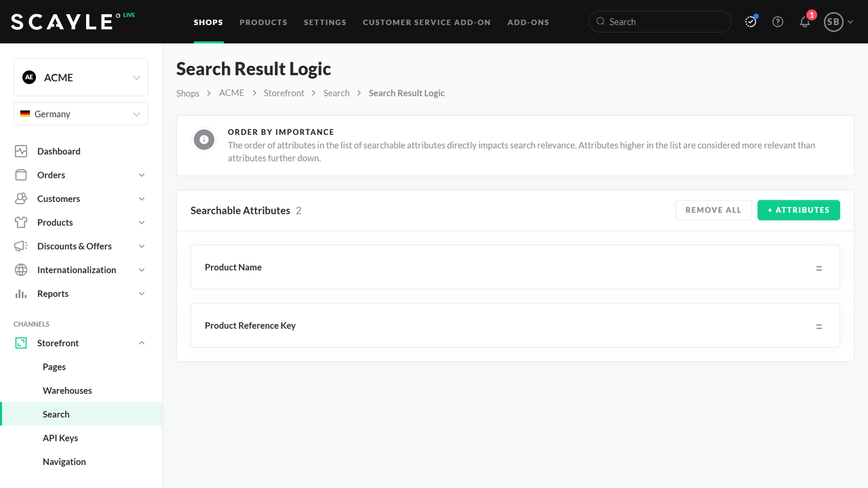Switch to the Products top tab
Screen dimensions: 868x488
point(263,22)
